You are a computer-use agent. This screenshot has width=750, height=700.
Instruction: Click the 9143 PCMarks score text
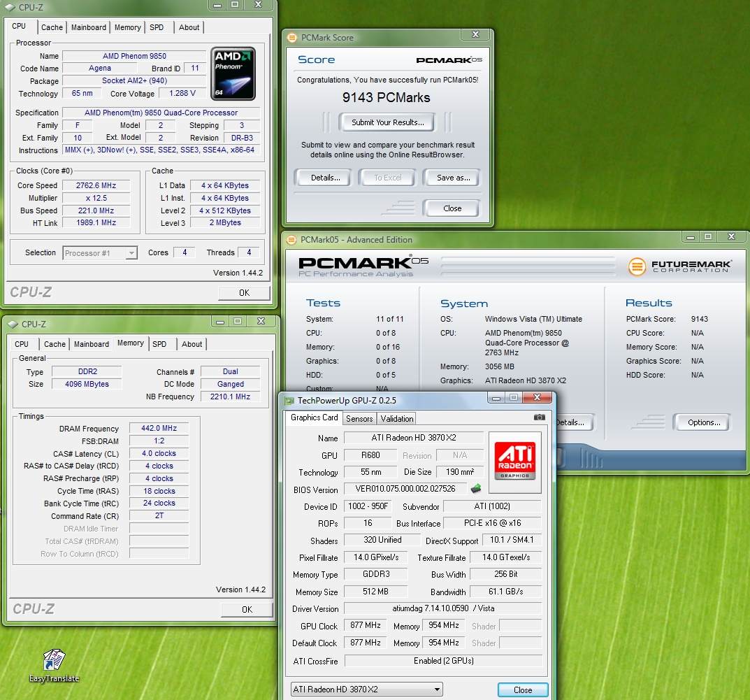[386, 98]
